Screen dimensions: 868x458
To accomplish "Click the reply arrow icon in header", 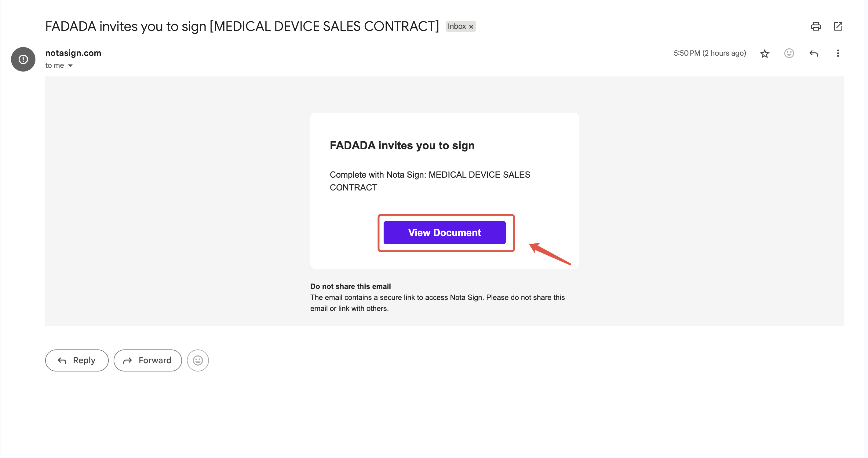I will [813, 53].
